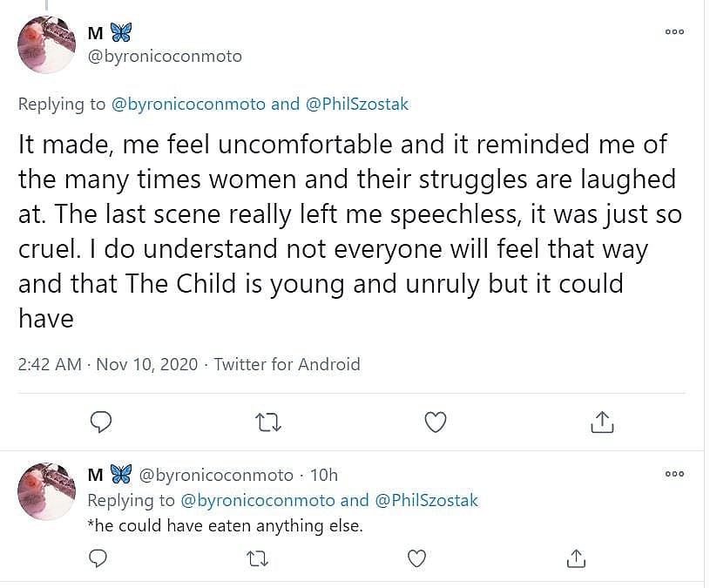The height and width of the screenshot is (588, 710).
Task: Retweet the main tweet
Action: click(267, 422)
